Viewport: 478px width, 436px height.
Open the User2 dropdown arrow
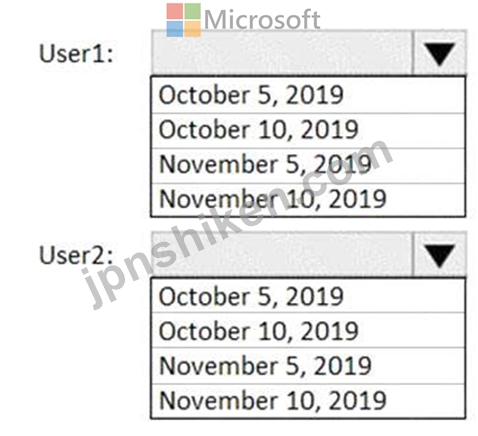tap(439, 255)
